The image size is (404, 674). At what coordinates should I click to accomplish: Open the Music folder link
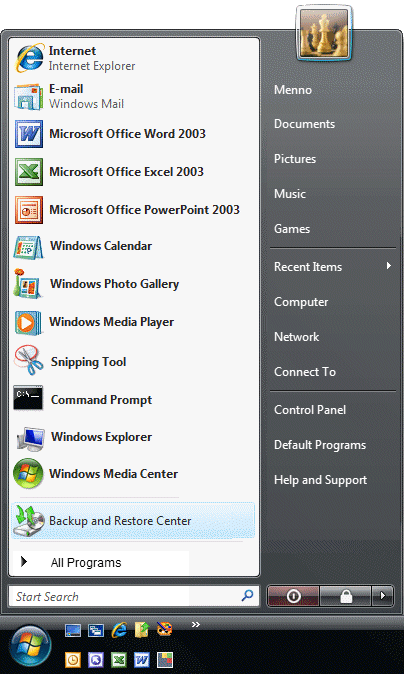(290, 193)
